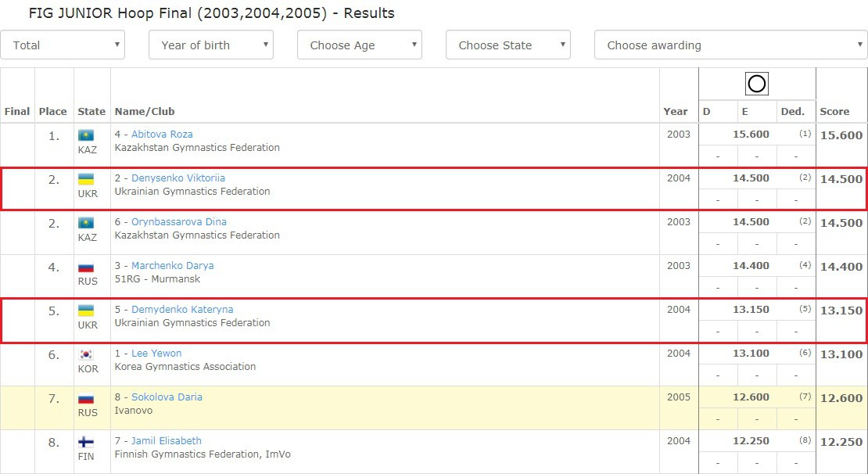Open the Total dropdown

point(63,45)
